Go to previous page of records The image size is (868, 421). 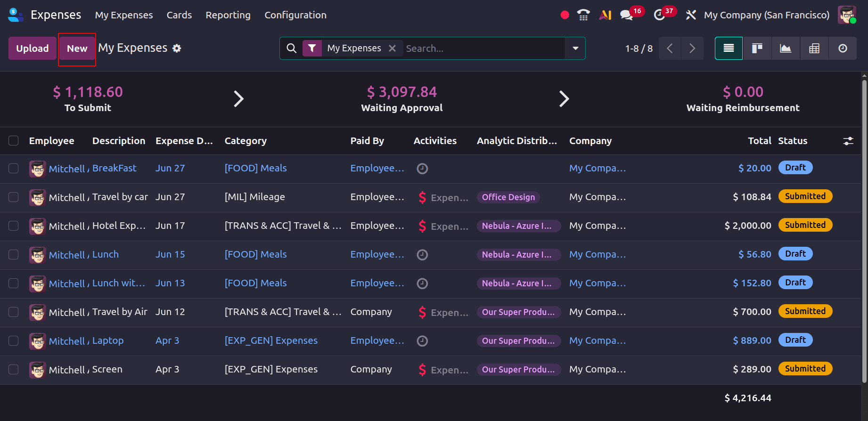click(670, 49)
